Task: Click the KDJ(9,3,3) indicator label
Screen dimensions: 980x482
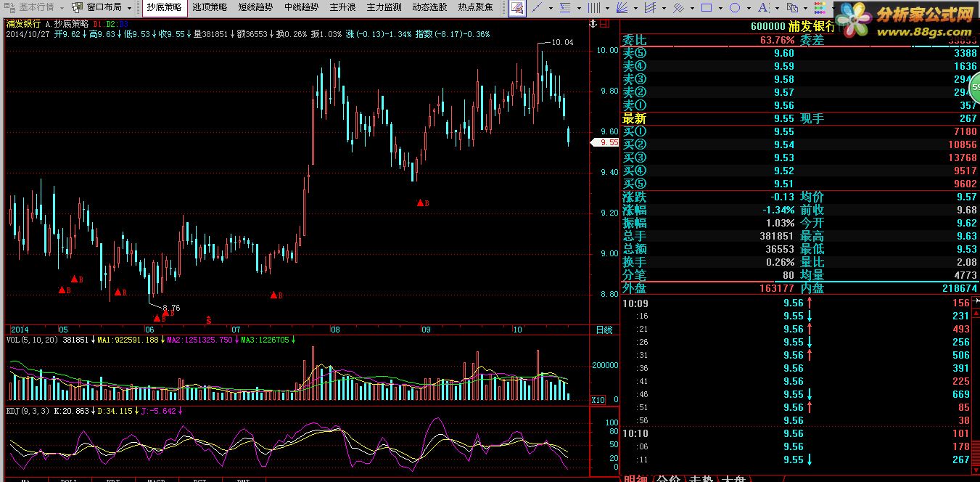Action: click(x=28, y=411)
